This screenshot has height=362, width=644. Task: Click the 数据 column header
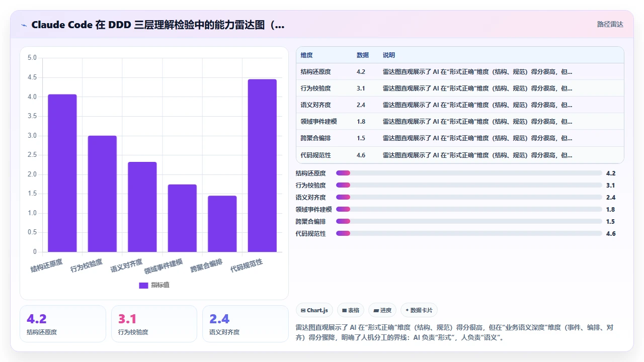pyautogui.click(x=363, y=55)
